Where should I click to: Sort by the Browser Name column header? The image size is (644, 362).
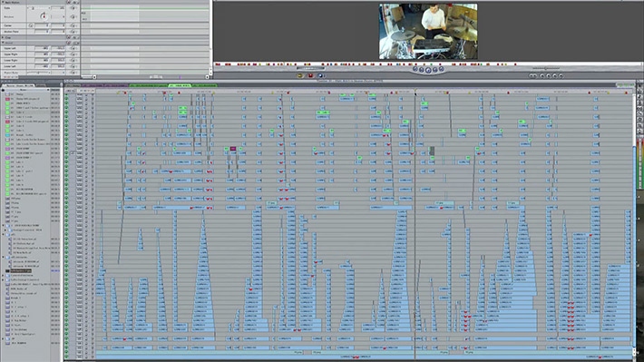[24, 90]
